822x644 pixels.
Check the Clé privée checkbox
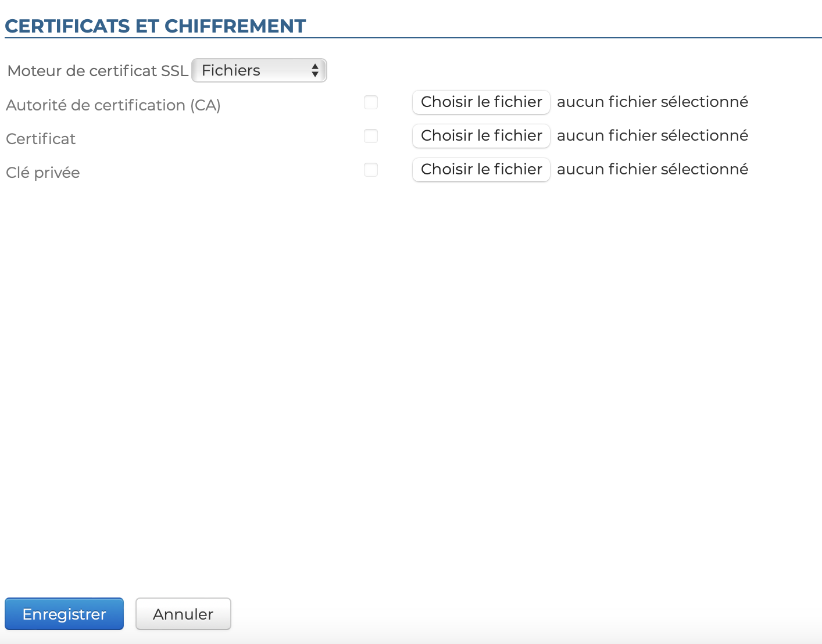click(371, 170)
